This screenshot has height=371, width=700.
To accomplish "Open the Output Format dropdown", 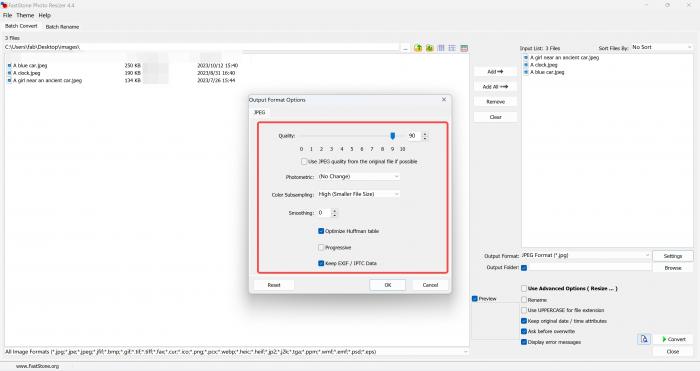I will pos(585,255).
